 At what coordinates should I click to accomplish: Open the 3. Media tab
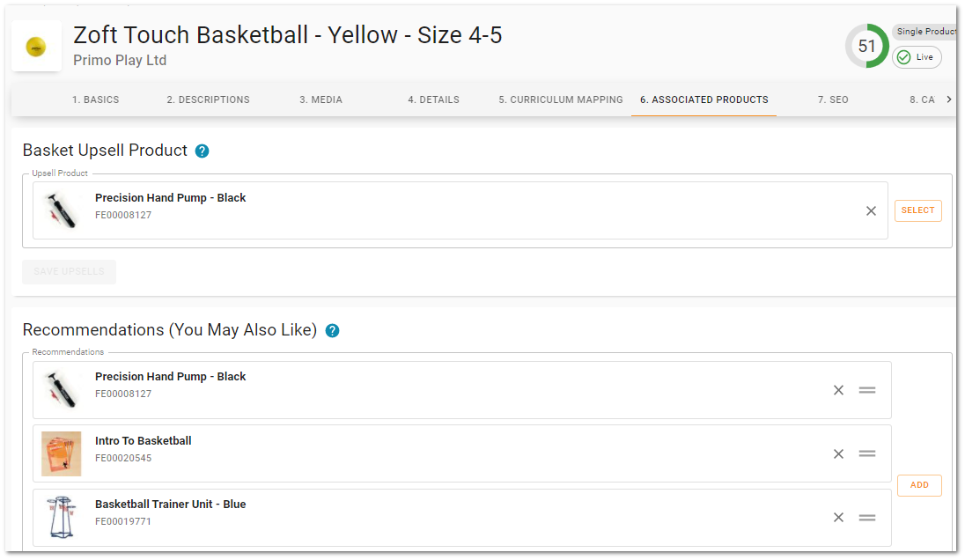click(x=320, y=99)
